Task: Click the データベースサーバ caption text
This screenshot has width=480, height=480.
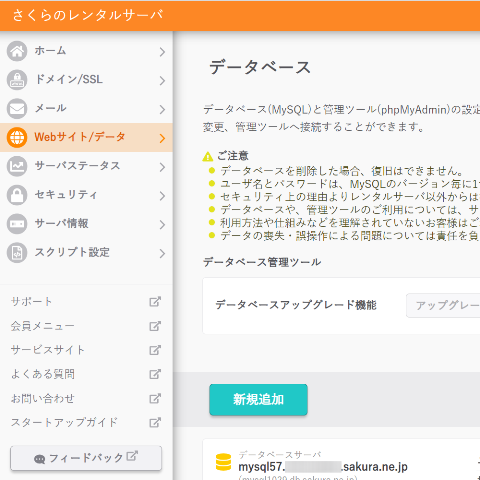Action: point(280,454)
